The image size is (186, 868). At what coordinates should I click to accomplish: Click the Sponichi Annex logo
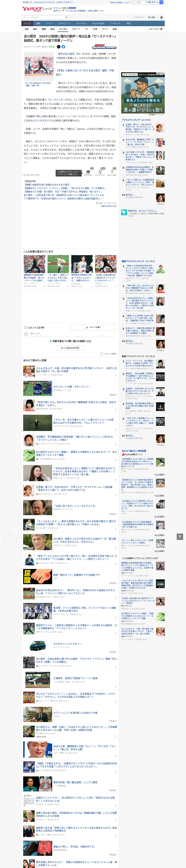coord(104,47)
